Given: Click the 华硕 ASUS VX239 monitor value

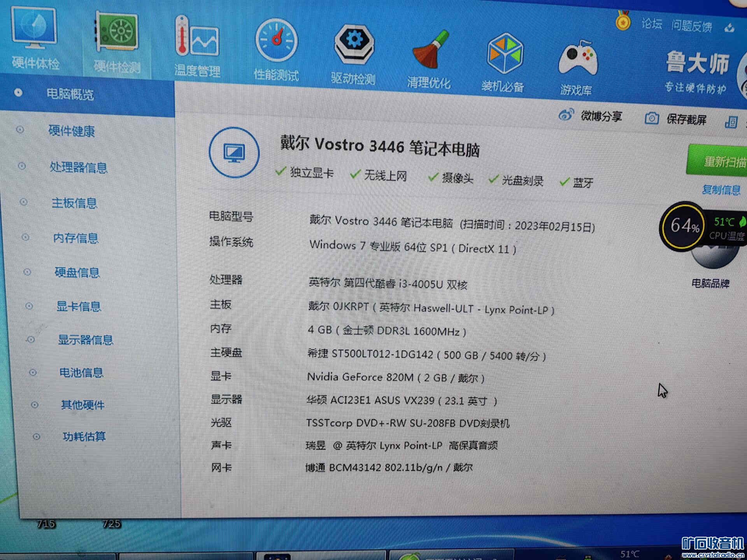Looking at the screenshot, I should coord(402,400).
